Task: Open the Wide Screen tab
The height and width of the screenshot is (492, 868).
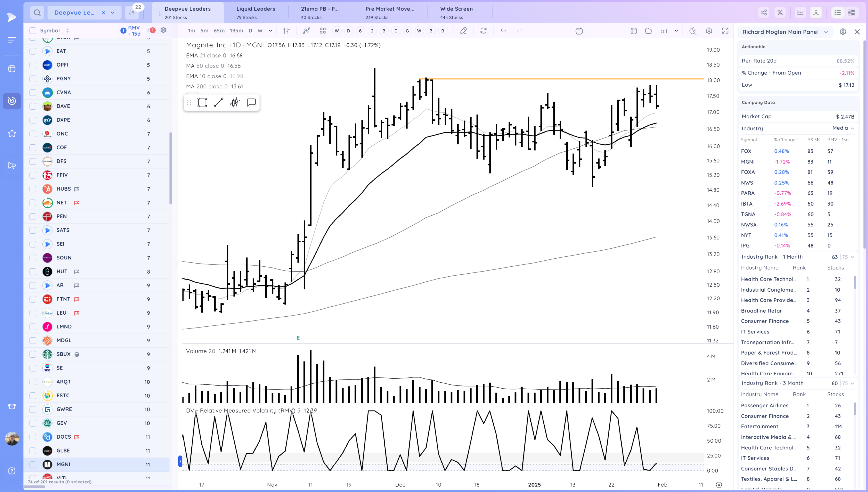Action: coord(456,13)
